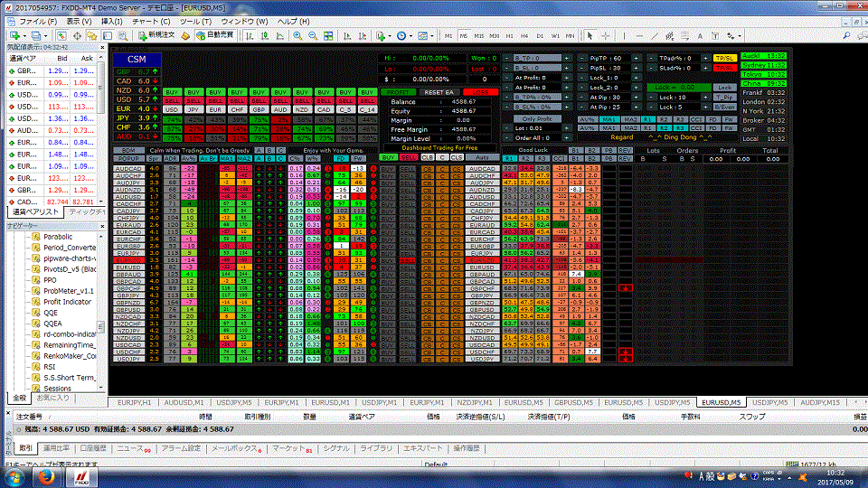Open the templates dropdown arrow
868x488 pixels.
click(x=432, y=36)
